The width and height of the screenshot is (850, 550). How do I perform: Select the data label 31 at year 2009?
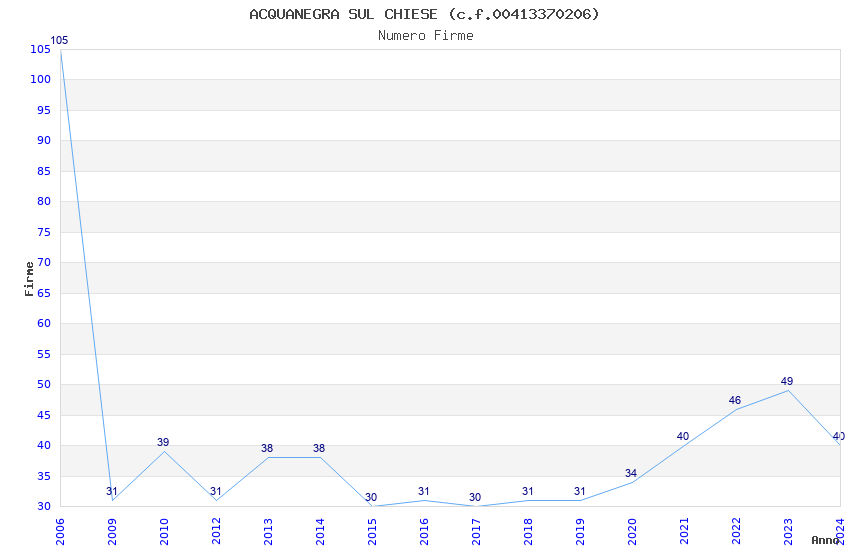click(112, 491)
